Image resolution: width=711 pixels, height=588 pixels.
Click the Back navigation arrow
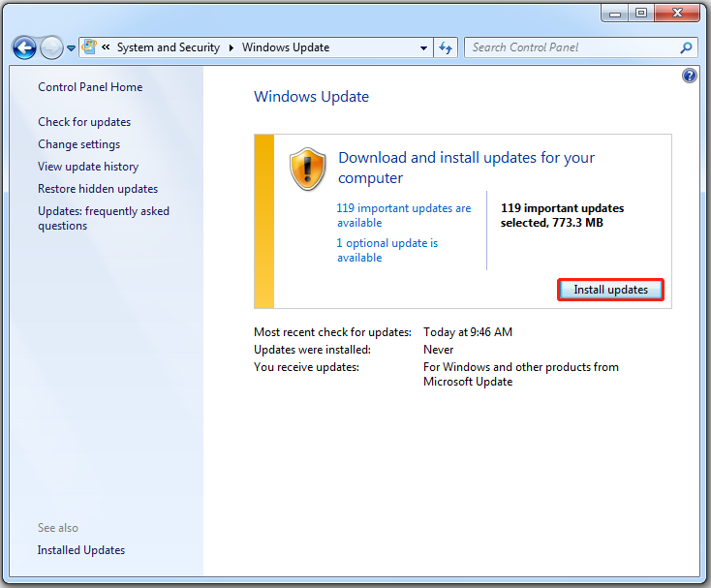click(24, 47)
